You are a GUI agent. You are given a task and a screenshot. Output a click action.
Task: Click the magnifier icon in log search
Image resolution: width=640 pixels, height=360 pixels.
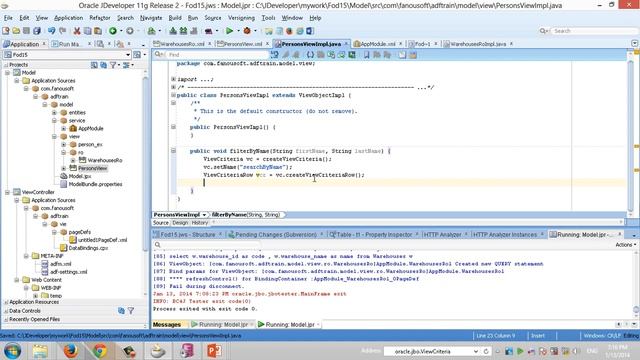pos(158,244)
